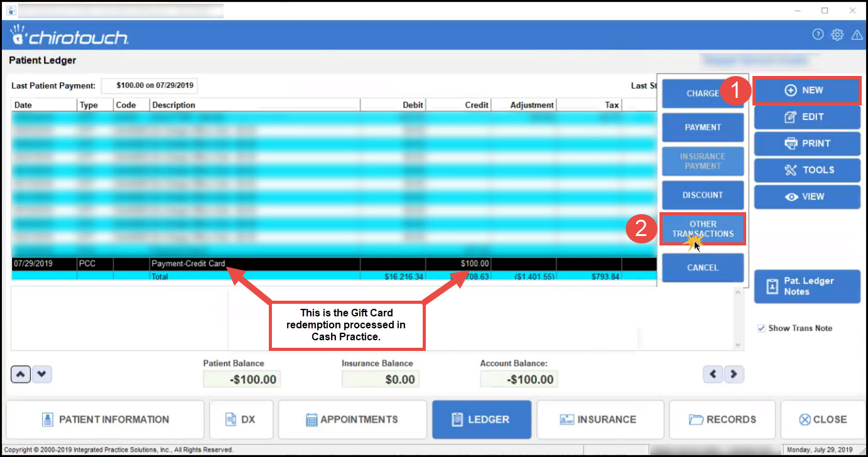
Task: Sort ledger by the Type column header
Action: (x=95, y=105)
